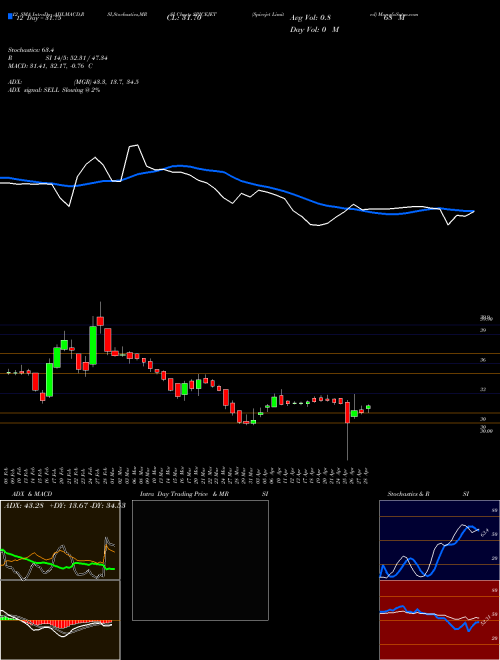Select the 'ADX signal: SELL Slowing' text
This screenshot has height=660, width=500.
coord(45,90)
